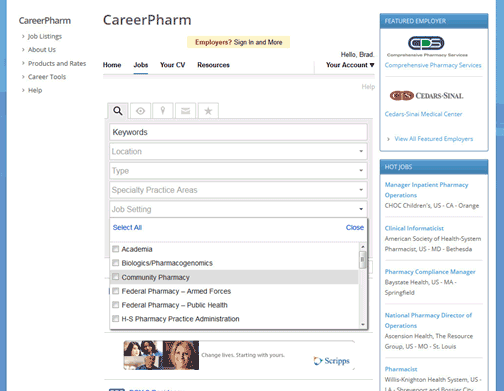504x391 pixels.
Task: Open the map pin location tab
Action: (x=163, y=111)
